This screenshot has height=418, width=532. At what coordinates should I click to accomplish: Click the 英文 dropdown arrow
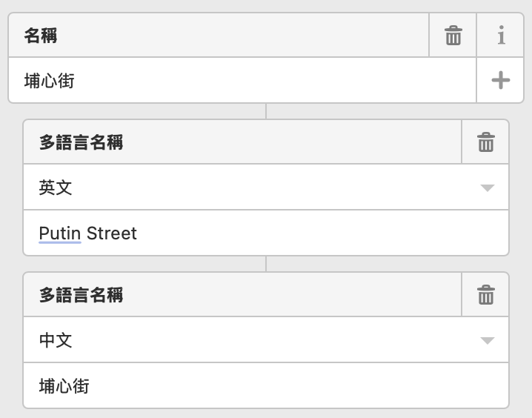click(488, 188)
